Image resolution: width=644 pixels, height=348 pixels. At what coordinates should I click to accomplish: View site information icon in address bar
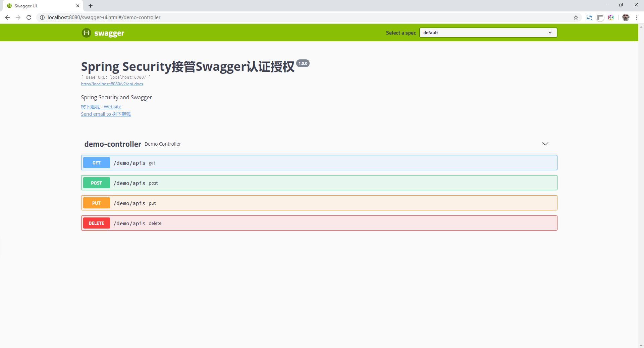click(x=42, y=17)
